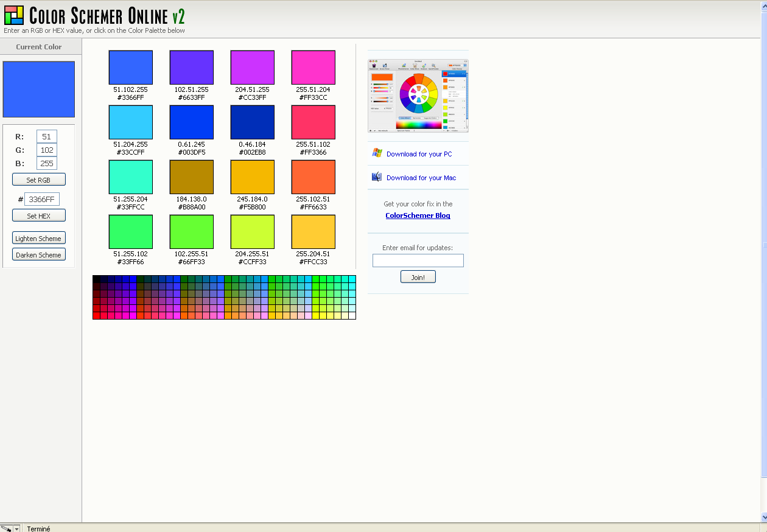Select the #B88A00 dark gold swatch
767x532 pixels.
(192, 177)
